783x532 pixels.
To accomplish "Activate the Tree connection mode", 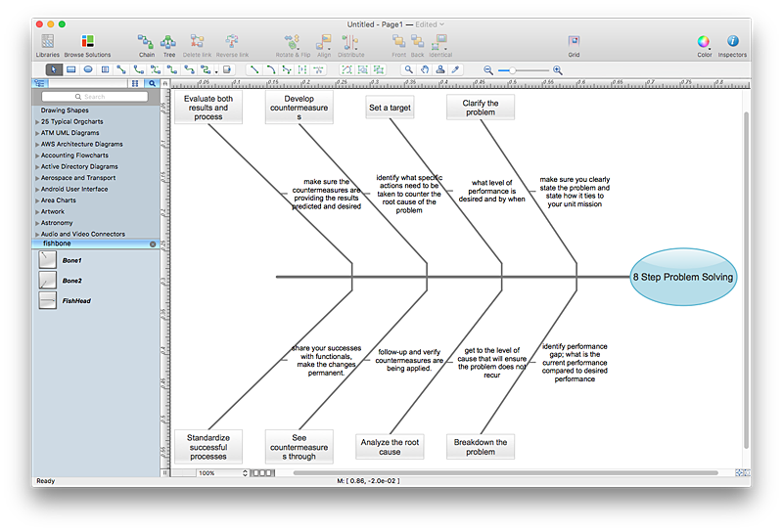I will [x=168, y=42].
